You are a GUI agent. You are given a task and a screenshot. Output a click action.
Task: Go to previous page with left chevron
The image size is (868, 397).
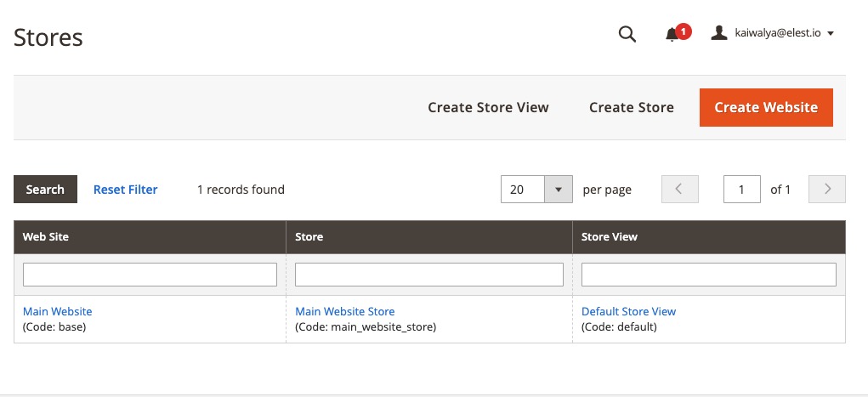[680, 190]
